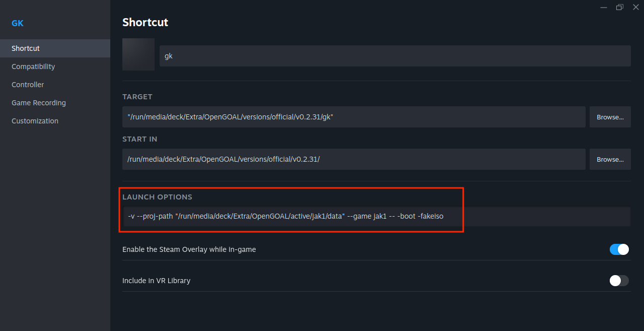Viewport: 644px width, 331px height.
Task: Edit the Launch Options text field
Action: (x=376, y=217)
